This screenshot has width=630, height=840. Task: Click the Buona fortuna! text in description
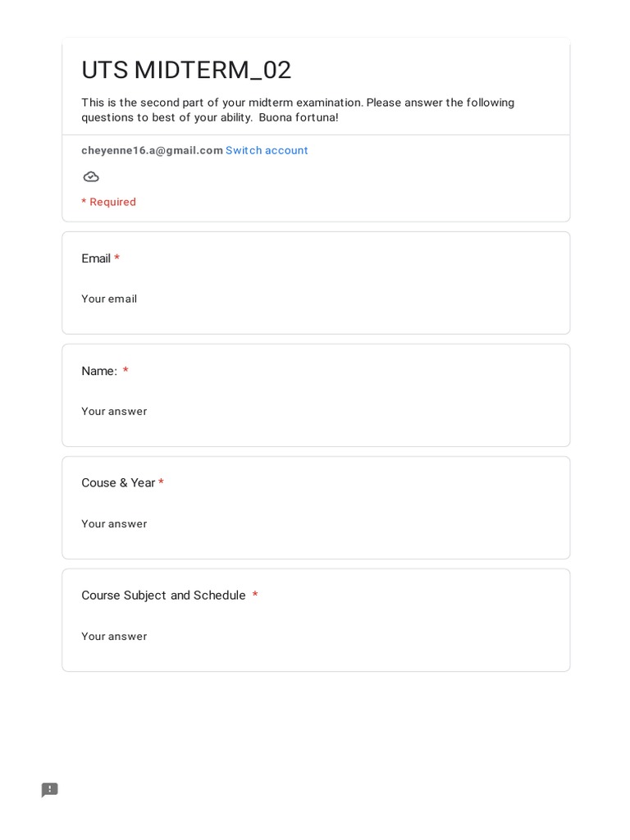[299, 117]
